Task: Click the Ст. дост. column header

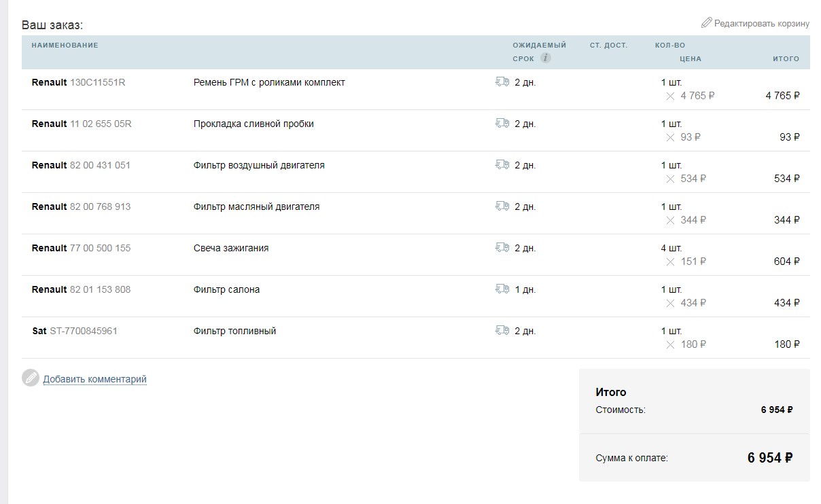Action: [609, 45]
